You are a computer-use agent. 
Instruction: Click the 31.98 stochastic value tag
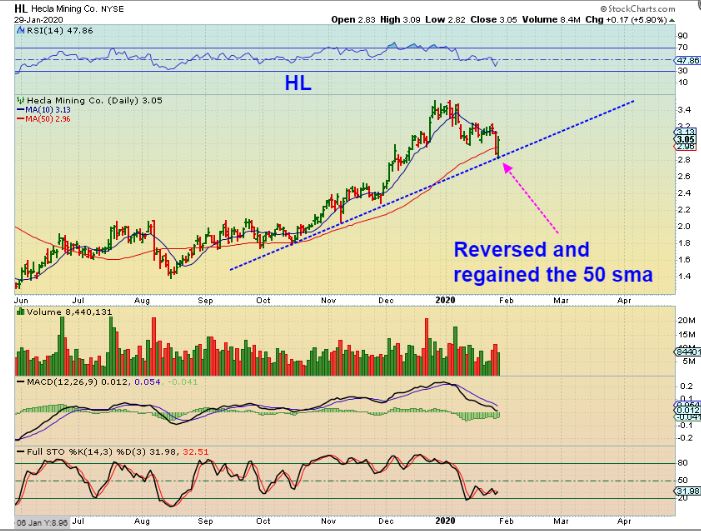point(688,492)
